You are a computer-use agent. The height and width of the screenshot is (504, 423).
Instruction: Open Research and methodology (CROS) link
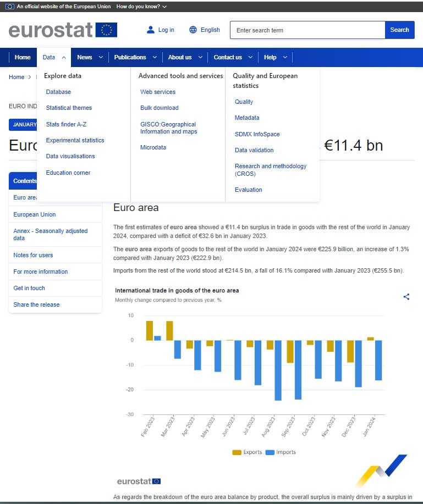click(x=270, y=170)
